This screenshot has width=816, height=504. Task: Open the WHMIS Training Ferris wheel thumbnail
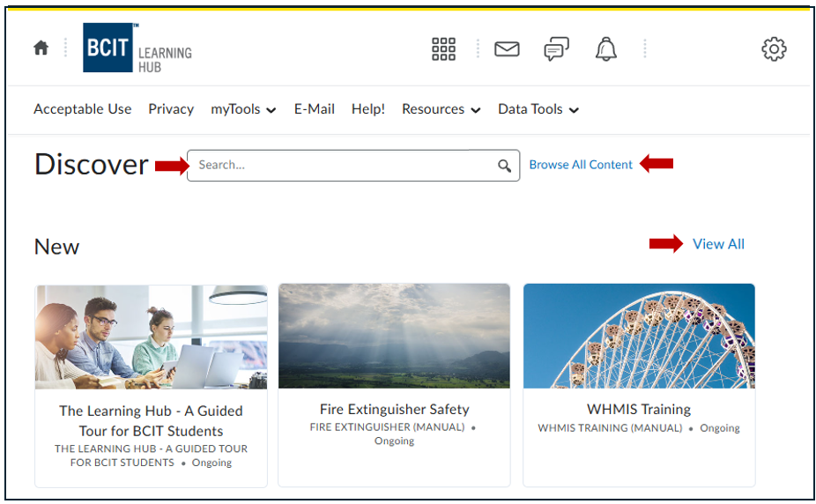pyautogui.click(x=639, y=336)
